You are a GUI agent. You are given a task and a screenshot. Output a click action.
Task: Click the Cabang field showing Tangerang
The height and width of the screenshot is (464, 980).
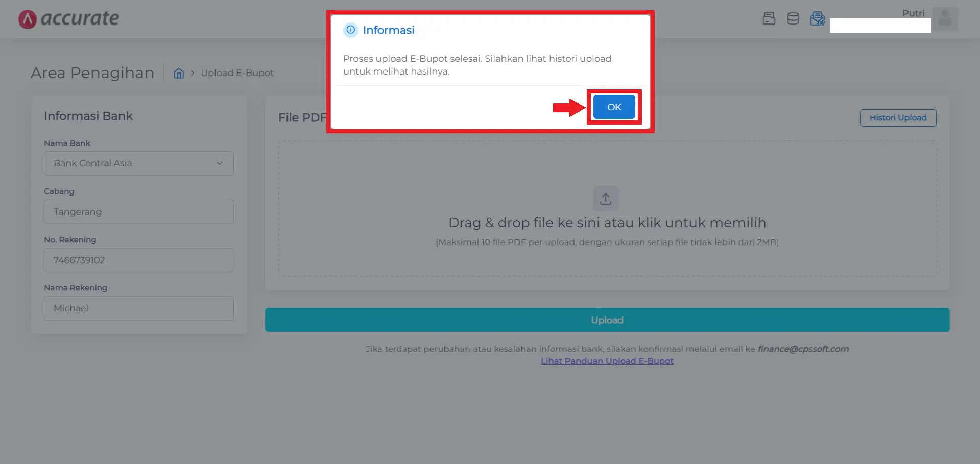point(138,211)
